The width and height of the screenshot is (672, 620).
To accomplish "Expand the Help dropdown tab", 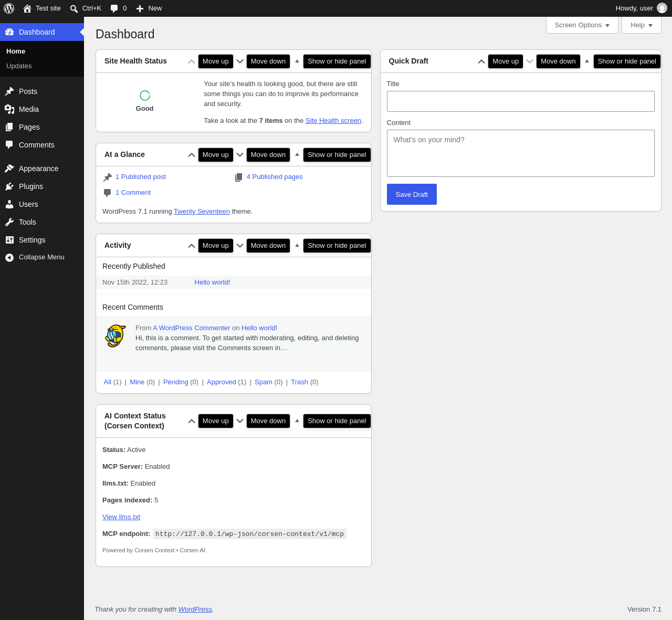I will click(x=642, y=25).
